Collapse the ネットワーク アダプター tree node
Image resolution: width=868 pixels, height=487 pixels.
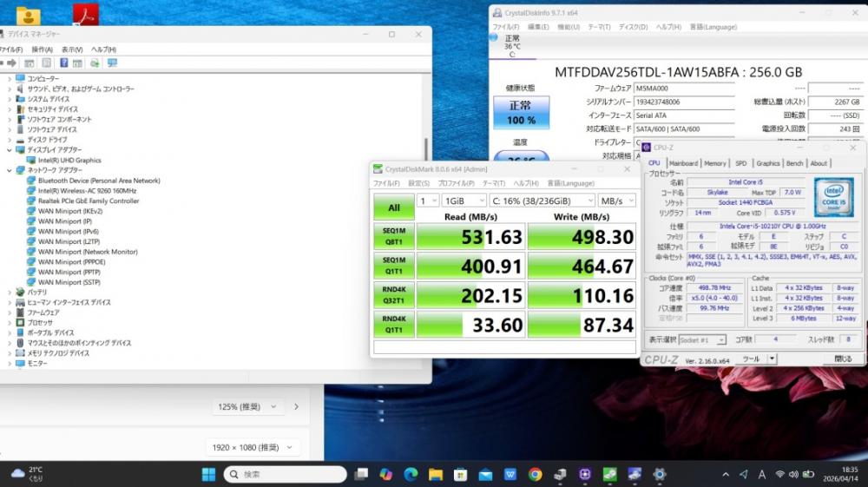(x=10, y=170)
